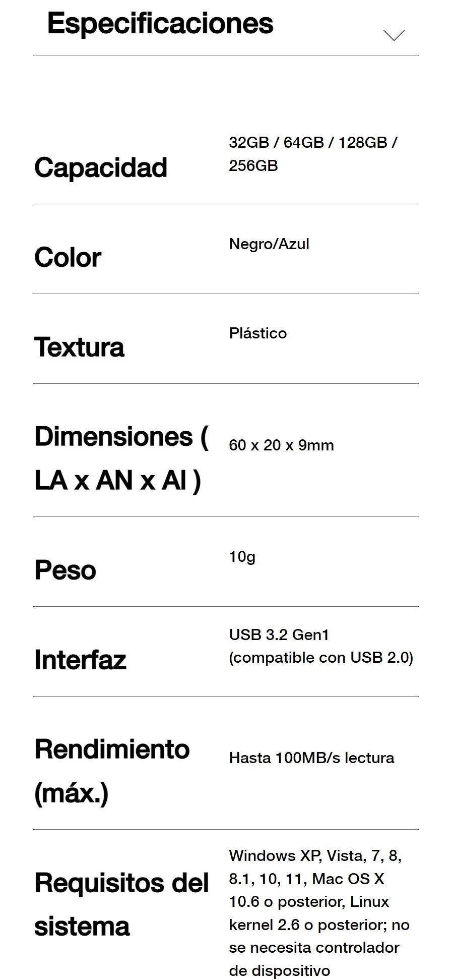
Task: Click the 256GB capacity value
Action: [253, 165]
